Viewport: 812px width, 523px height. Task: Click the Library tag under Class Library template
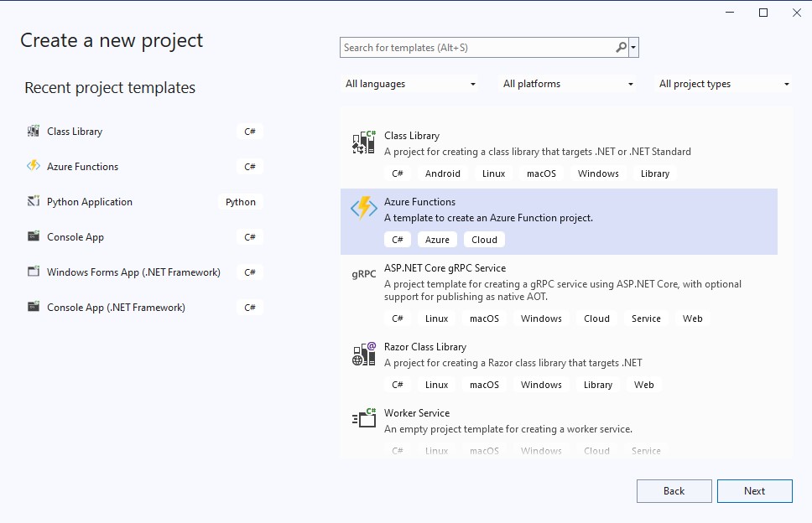tap(655, 173)
